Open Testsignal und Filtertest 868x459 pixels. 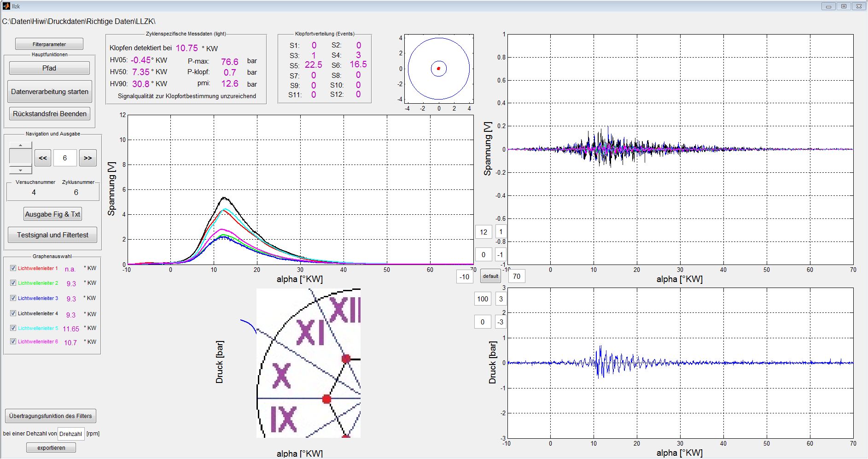(x=52, y=235)
